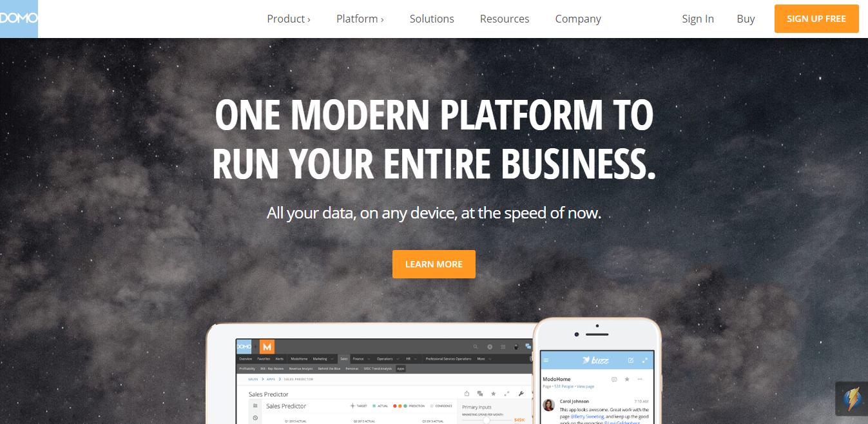Click Carol Johnson's profile photo
This screenshot has width=868, height=424.
point(549,405)
